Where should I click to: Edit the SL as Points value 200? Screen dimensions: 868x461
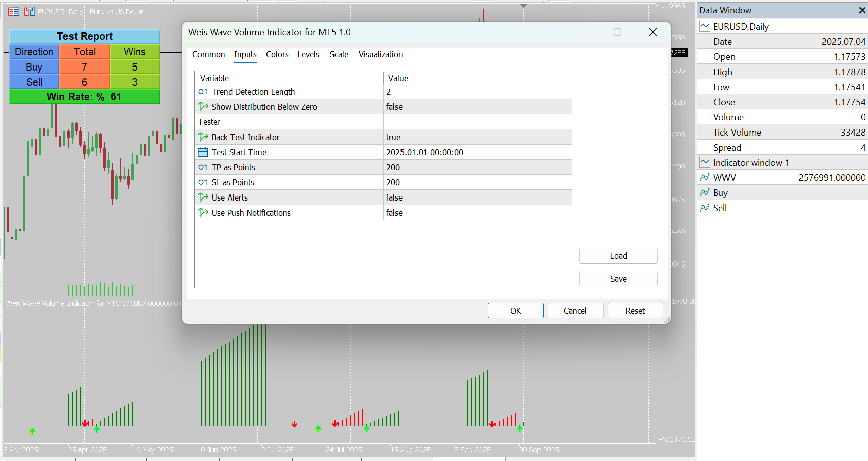coord(478,182)
